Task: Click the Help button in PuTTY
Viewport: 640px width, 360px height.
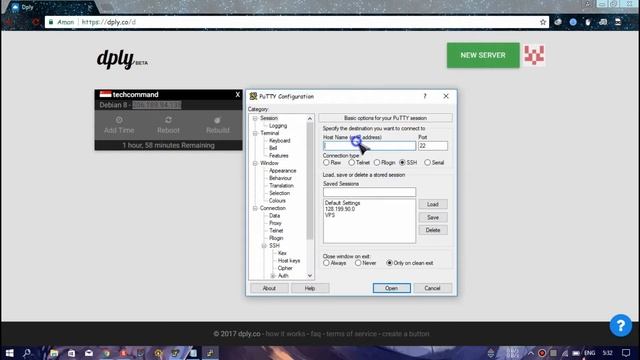Action: pos(310,288)
